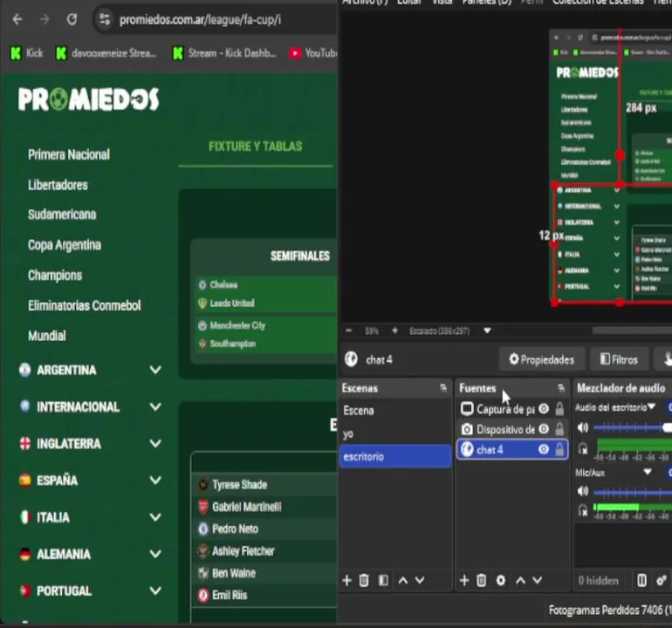Click the browser address bar
Viewport: 672px width, 628px height.
tap(215, 20)
